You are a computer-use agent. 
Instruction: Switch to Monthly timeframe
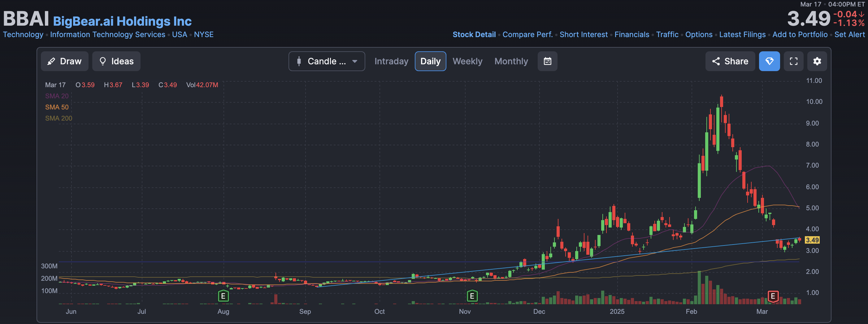pyautogui.click(x=511, y=61)
